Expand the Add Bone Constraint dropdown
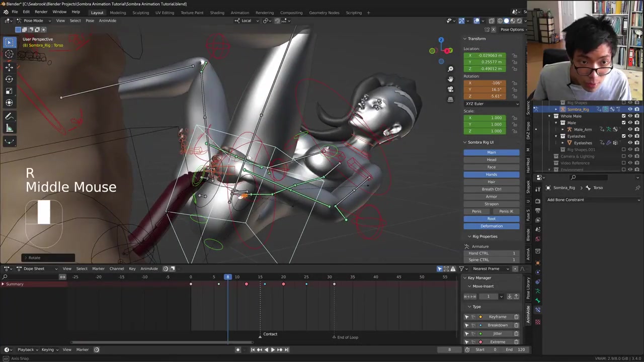This screenshot has width=644, height=362. (x=593, y=200)
